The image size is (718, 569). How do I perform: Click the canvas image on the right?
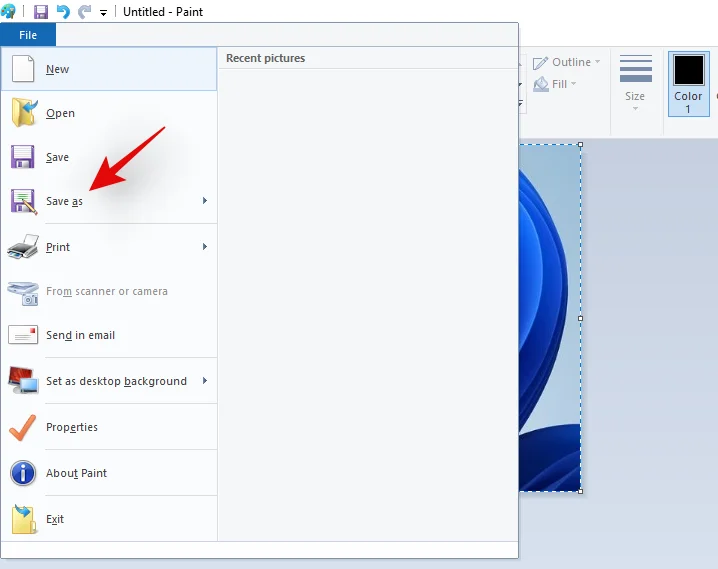coord(549,318)
